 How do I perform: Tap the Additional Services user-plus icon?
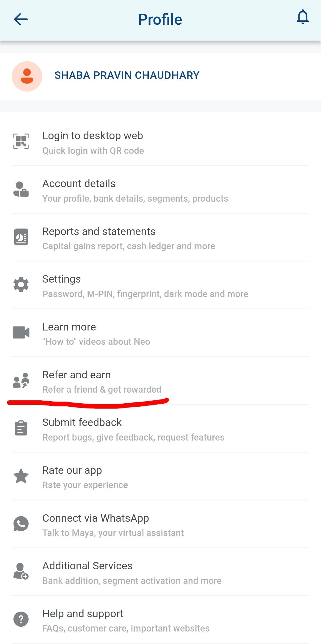[21, 571]
